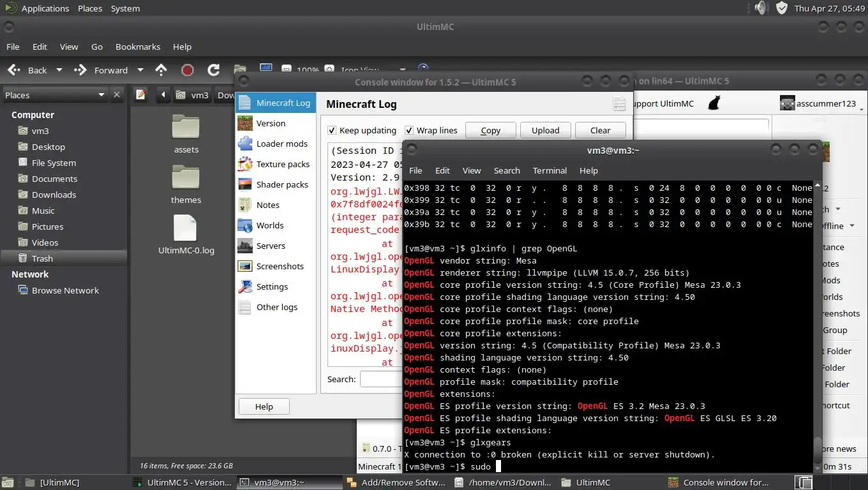Open the themes folder
This screenshot has width=868, height=490.
(x=186, y=184)
